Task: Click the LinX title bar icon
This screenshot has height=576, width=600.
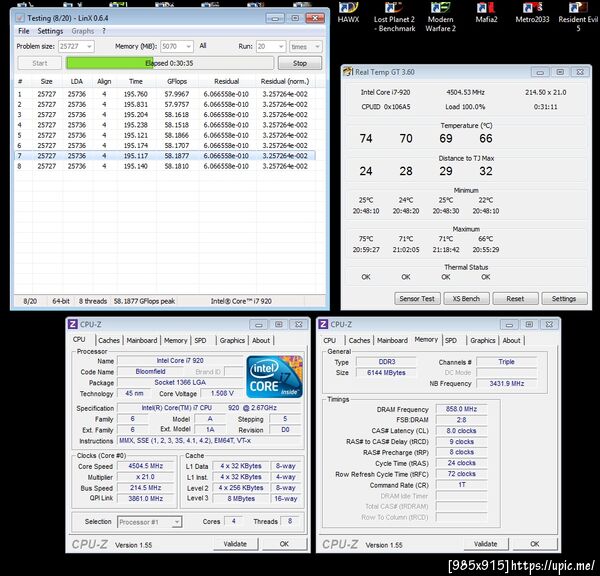Action: point(20,18)
